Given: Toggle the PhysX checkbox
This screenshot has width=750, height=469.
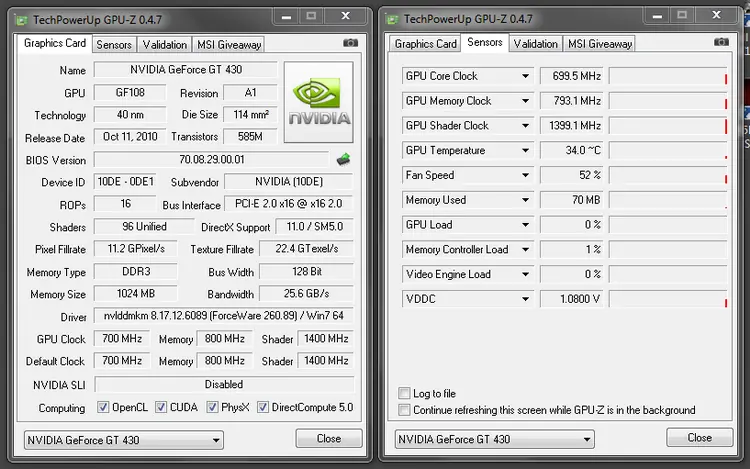Looking at the screenshot, I should 212,407.
